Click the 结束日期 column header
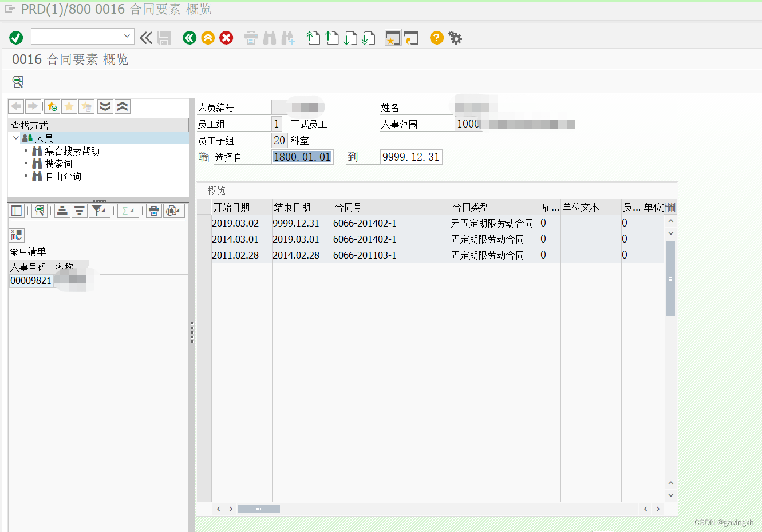762x532 pixels. 302,207
